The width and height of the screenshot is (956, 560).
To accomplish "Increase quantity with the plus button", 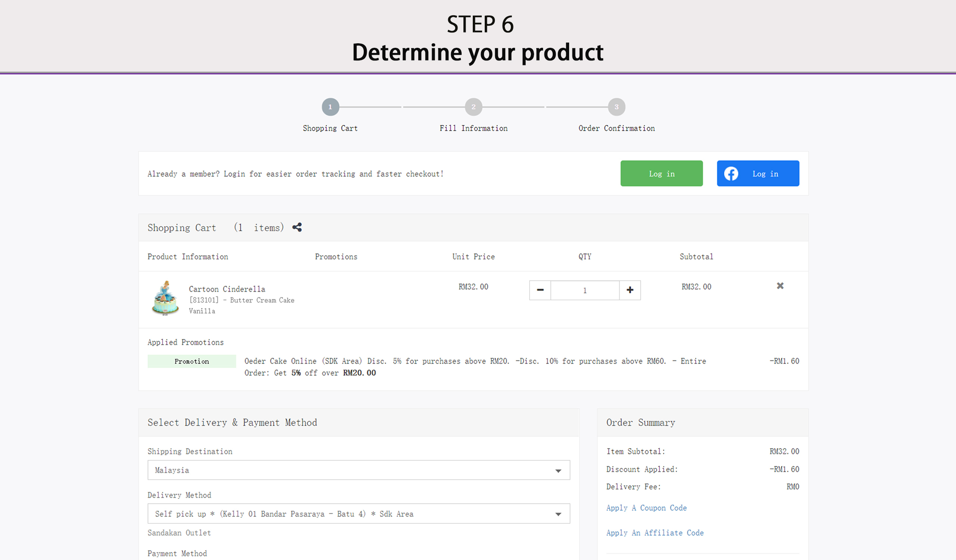I will [x=630, y=290].
